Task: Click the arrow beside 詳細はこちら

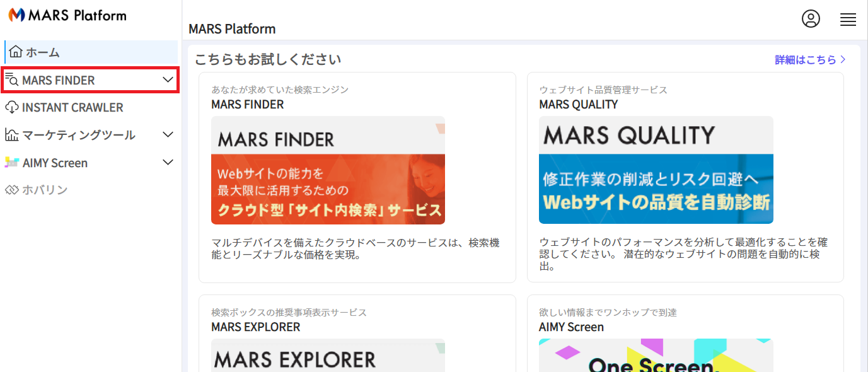Action: [843, 60]
